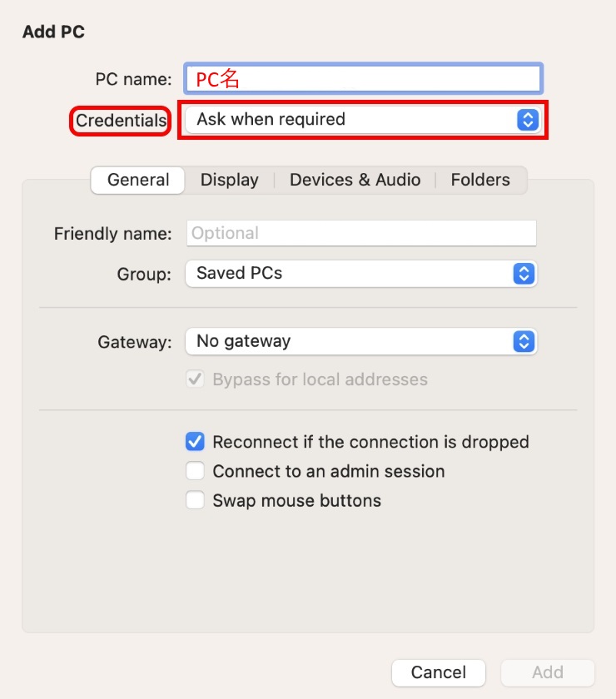Click the blue chevron icon on Group dropdown
This screenshot has width=616, height=699.
coord(523,273)
